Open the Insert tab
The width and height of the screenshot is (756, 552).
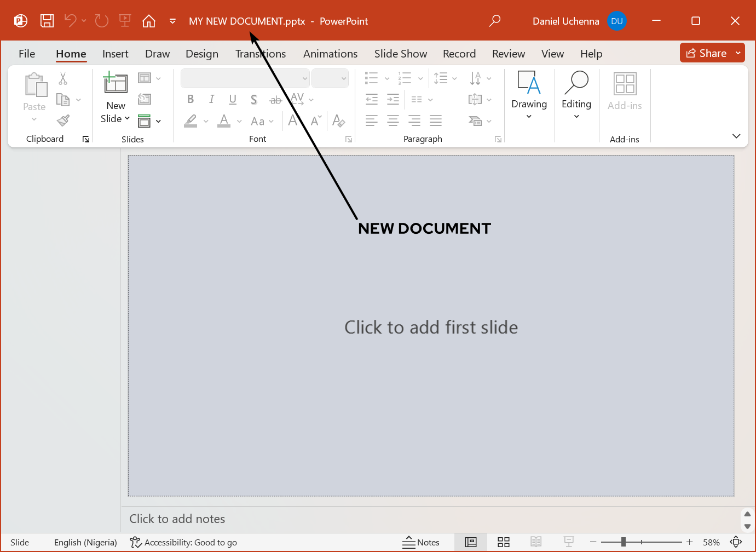point(115,54)
